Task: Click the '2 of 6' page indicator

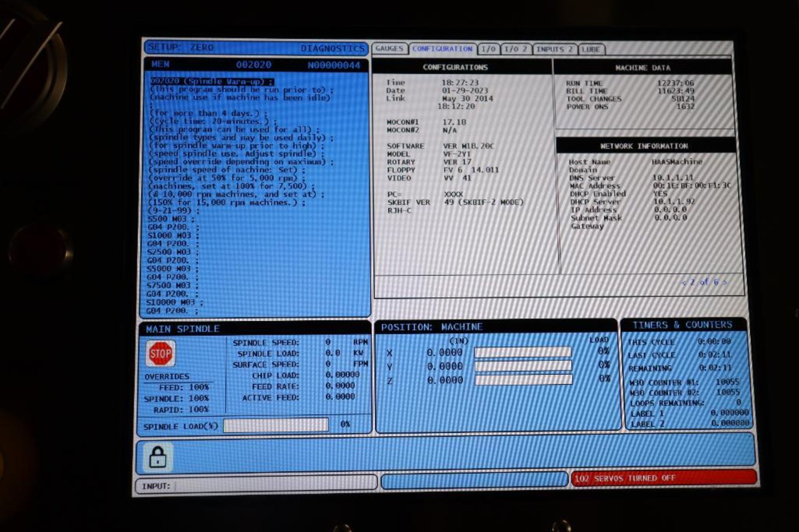Action: 704,282
